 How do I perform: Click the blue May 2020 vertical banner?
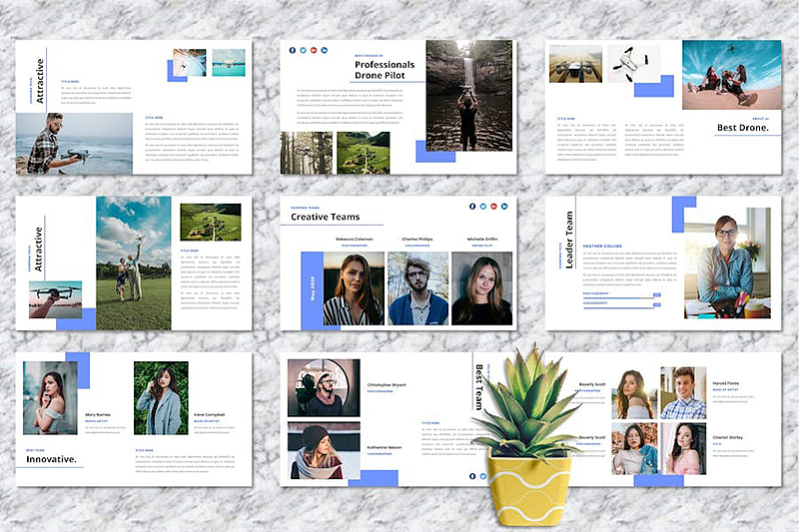(x=312, y=288)
